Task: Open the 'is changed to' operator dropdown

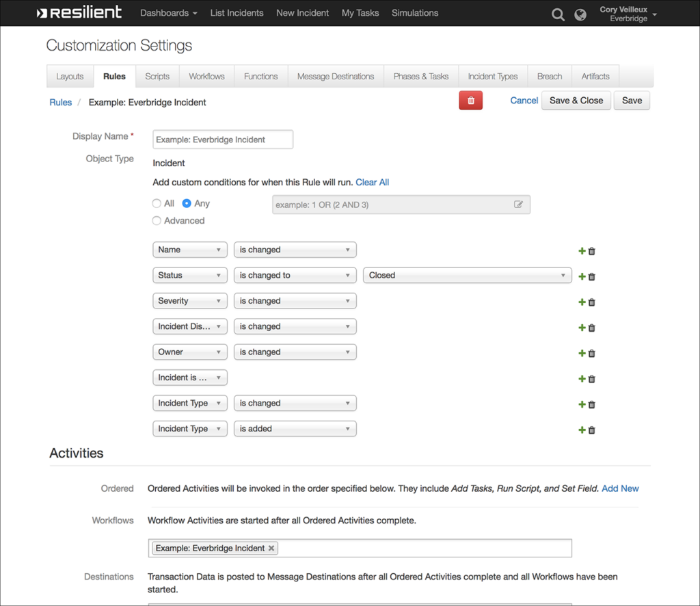Action: (x=295, y=275)
